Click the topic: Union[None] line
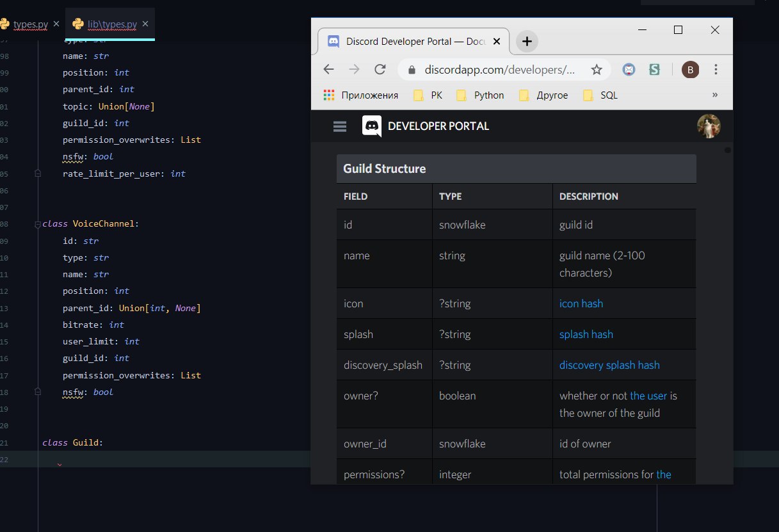The width and height of the screenshot is (779, 532). click(x=109, y=106)
